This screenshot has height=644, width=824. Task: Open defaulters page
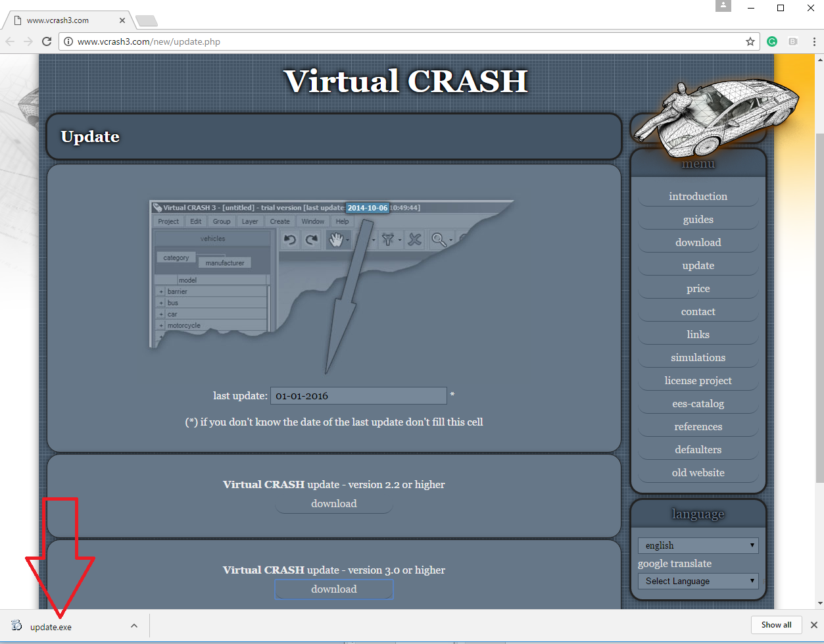698,449
